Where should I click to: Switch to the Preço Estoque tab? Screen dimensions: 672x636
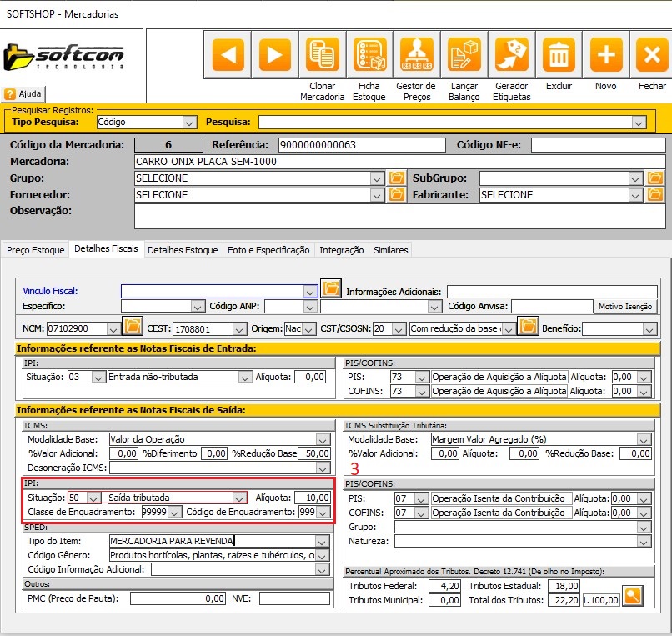pyautogui.click(x=36, y=250)
